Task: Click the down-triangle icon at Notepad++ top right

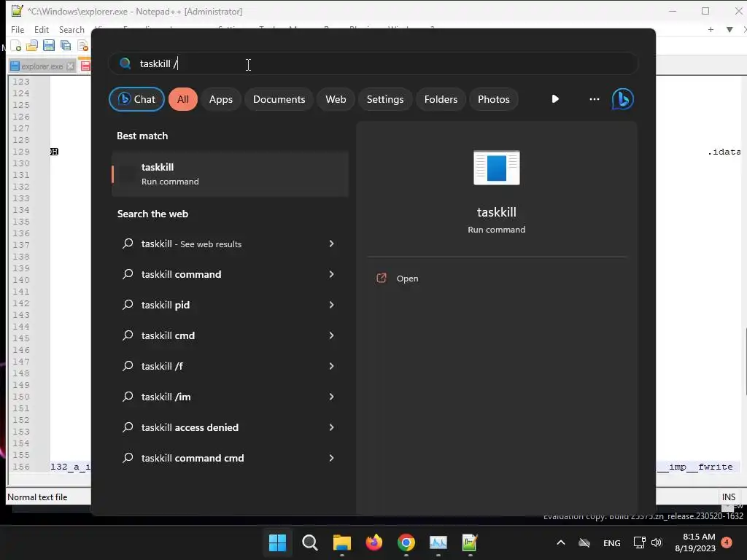Action: coord(729,29)
